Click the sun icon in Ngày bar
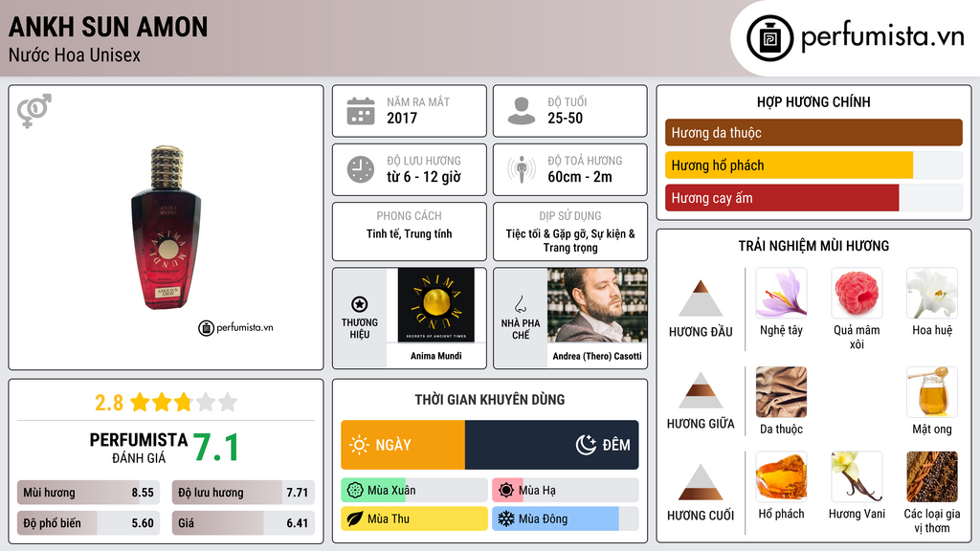 click(x=360, y=445)
